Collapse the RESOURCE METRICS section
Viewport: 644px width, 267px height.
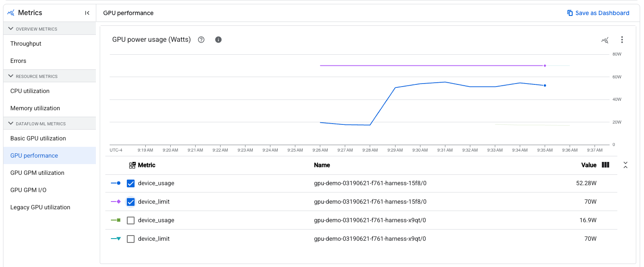[x=10, y=76]
